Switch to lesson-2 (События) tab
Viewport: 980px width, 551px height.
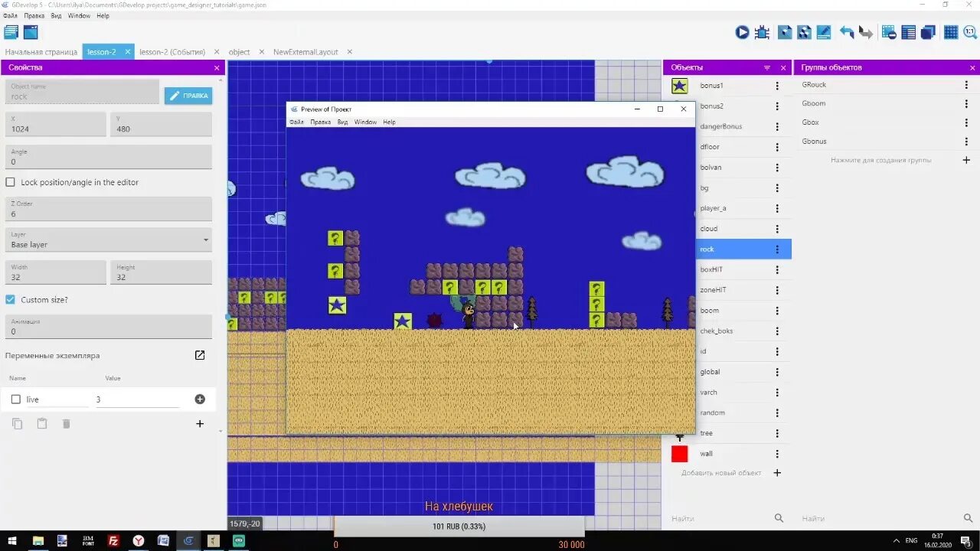pyautogui.click(x=172, y=52)
